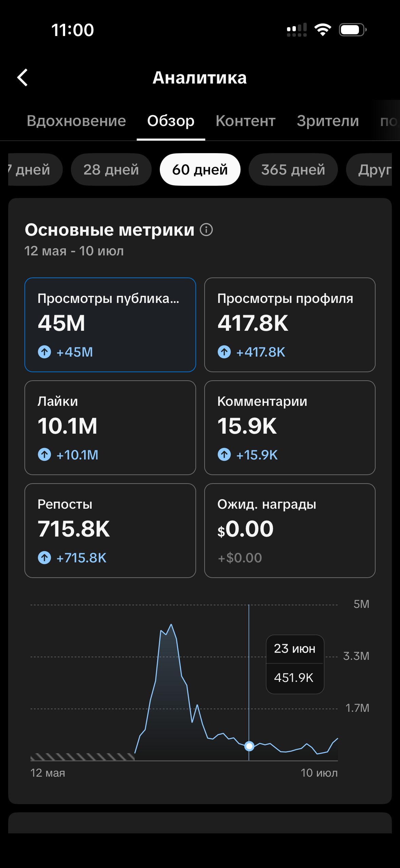Tap the chart data point for 23 июн

[x=249, y=746]
